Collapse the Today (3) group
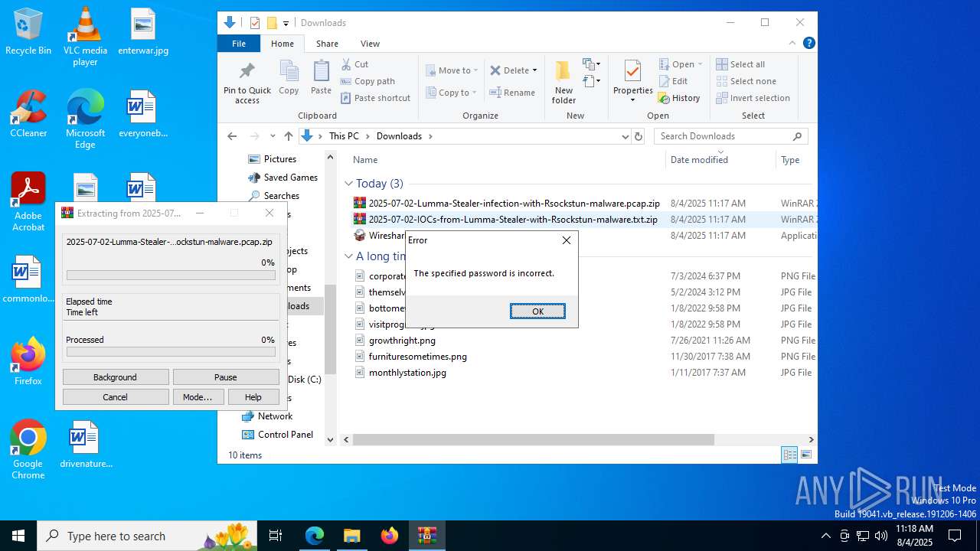The image size is (980, 551). [348, 184]
